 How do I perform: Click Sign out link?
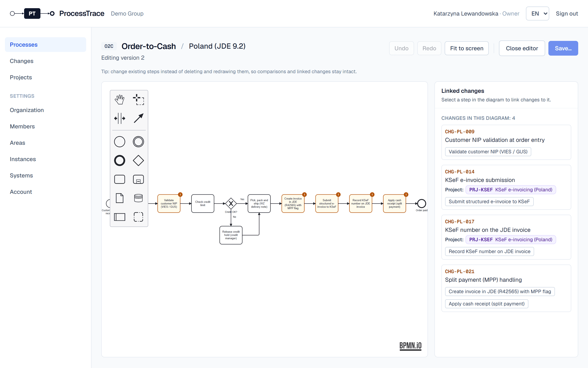tap(567, 13)
